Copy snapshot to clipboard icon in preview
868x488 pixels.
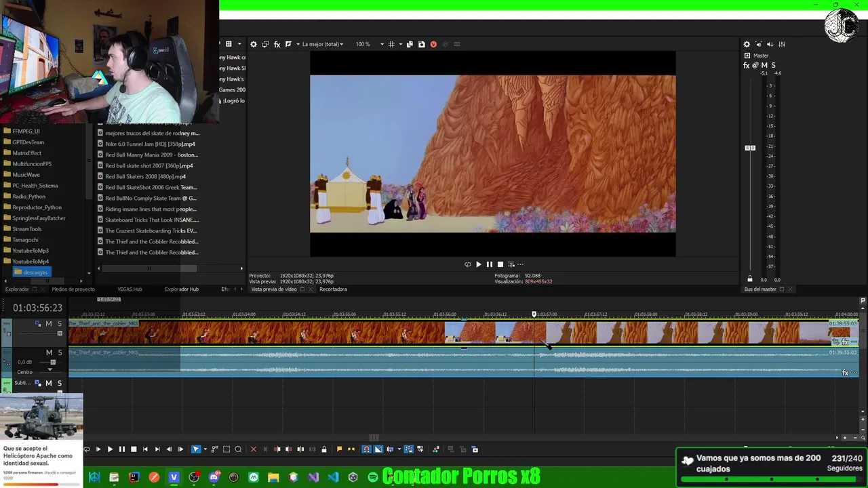pyautogui.click(x=410, y=44)
